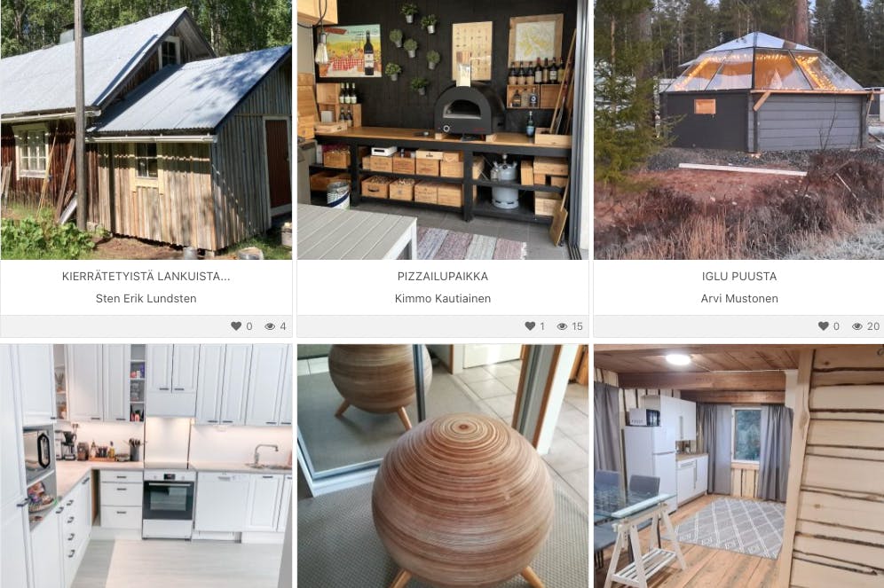Open the PIZZAILUPAIKKA project title

(443, 277)
